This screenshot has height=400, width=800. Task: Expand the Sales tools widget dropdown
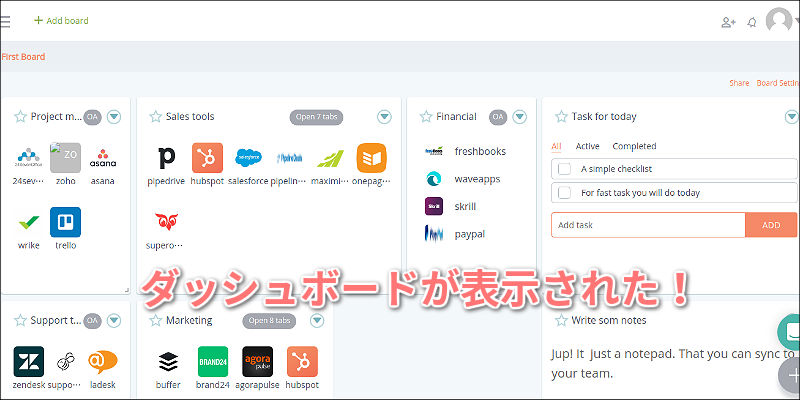384,117
